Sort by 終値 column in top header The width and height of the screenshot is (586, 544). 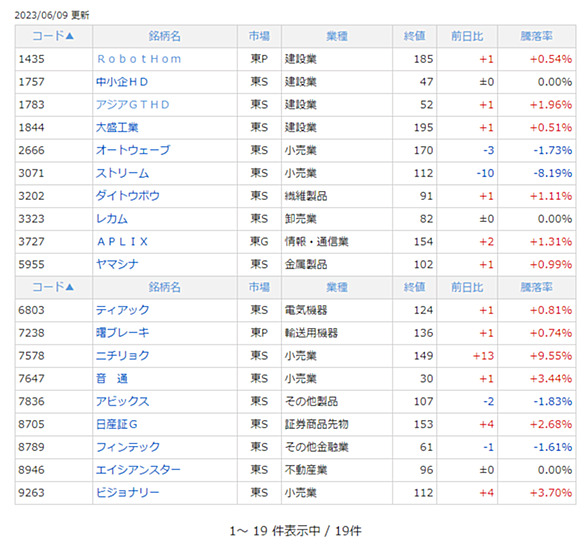[x=414, y=36]
